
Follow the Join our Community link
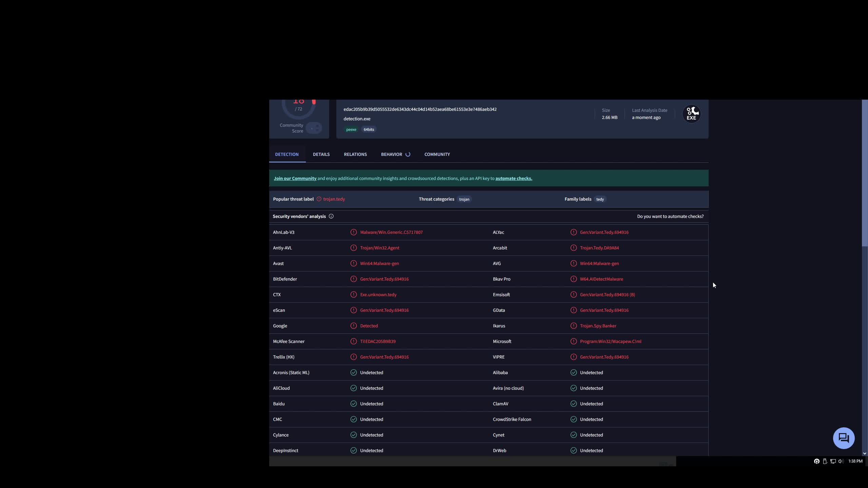295,178
